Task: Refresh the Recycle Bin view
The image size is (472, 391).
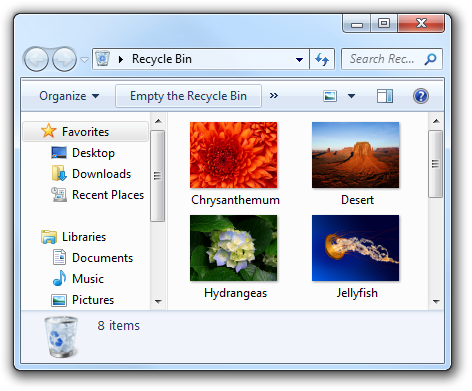Action: click(x=322, y=59)
